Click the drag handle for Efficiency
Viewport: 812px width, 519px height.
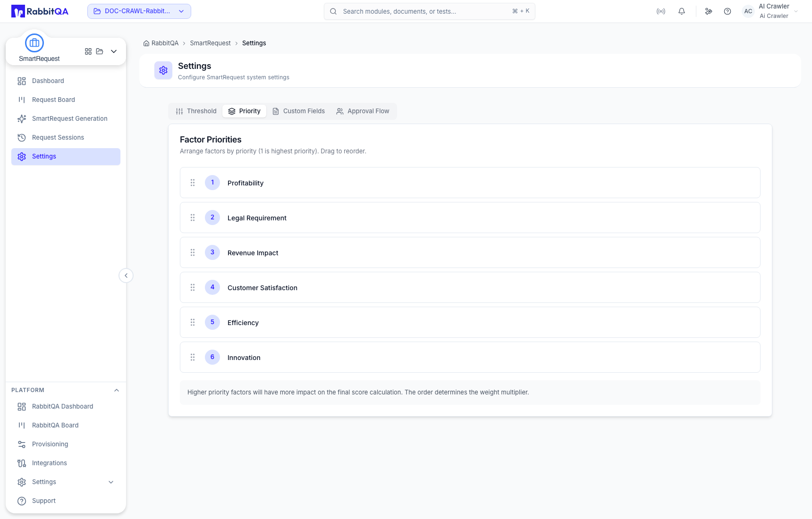[193, 322]
